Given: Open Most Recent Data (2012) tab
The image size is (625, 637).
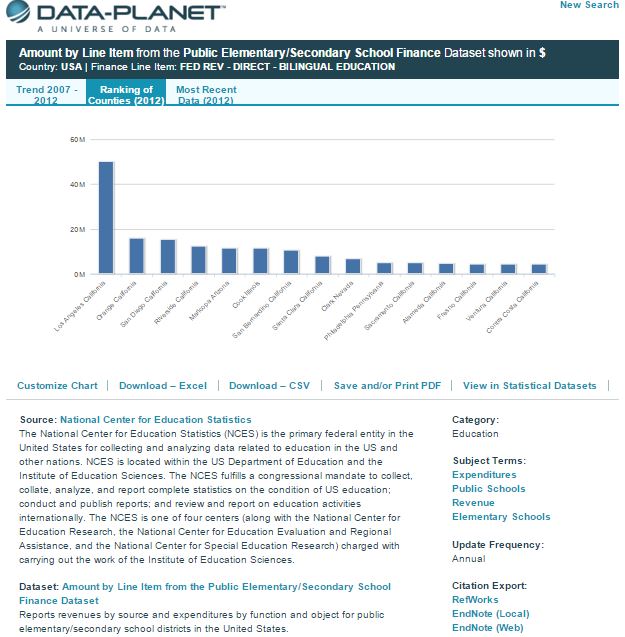Looking at the screenshot, I should (x=206, y=94).
